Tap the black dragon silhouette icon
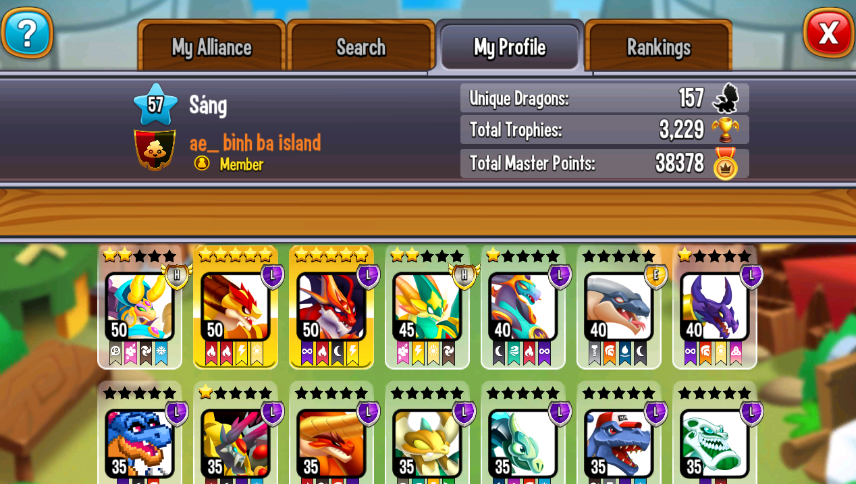This screenshot has width=856, height=484. click(x=726, y=98)
